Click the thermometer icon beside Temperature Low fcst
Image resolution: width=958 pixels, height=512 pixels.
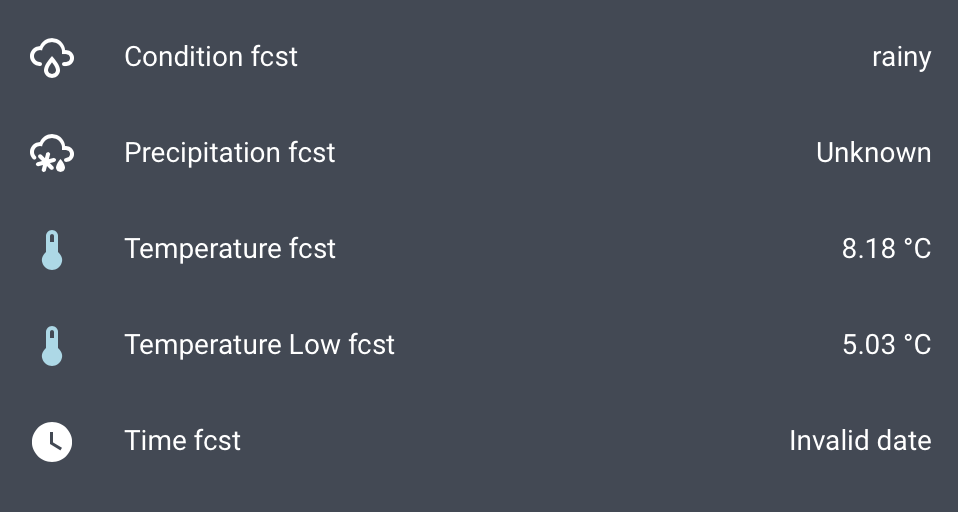click(x=52, y=345)
